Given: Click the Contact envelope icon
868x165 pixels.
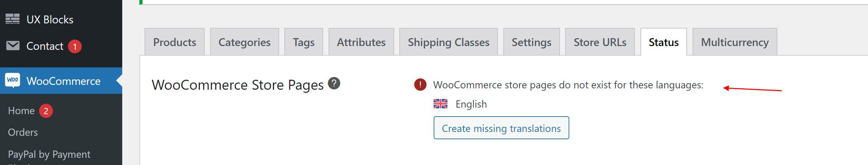Looking at the screenshot, I should (x=13, y=45).
